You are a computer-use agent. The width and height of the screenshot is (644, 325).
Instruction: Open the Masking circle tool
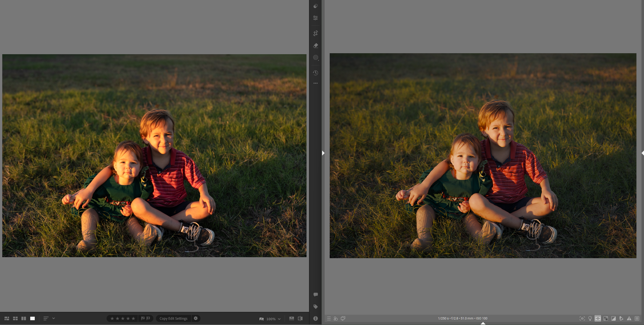[315, 57]
